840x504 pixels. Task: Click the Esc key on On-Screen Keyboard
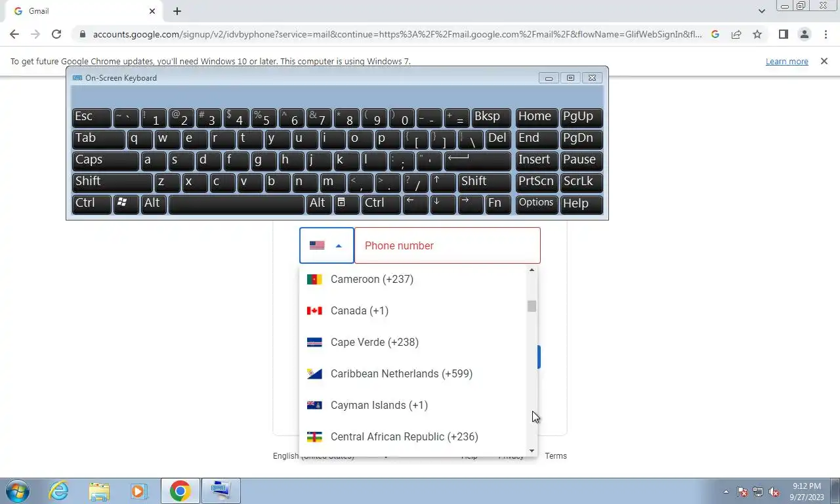(x=91, y=117)
